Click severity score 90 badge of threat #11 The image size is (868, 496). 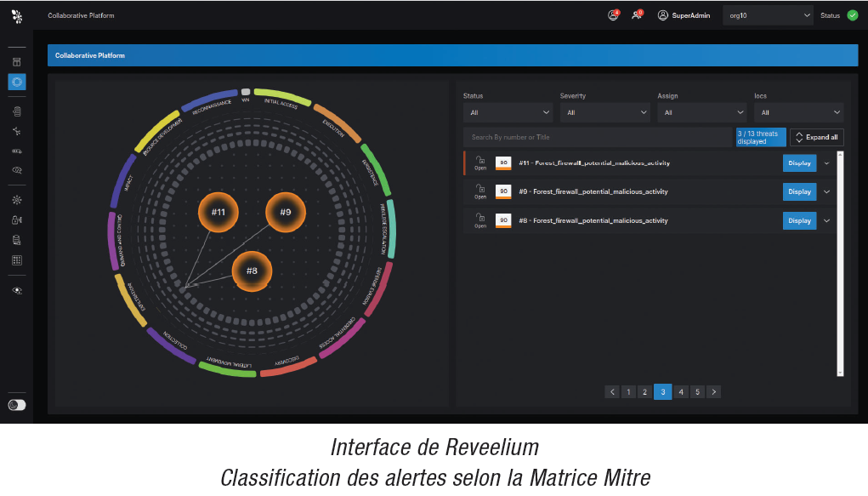point(503,163)
